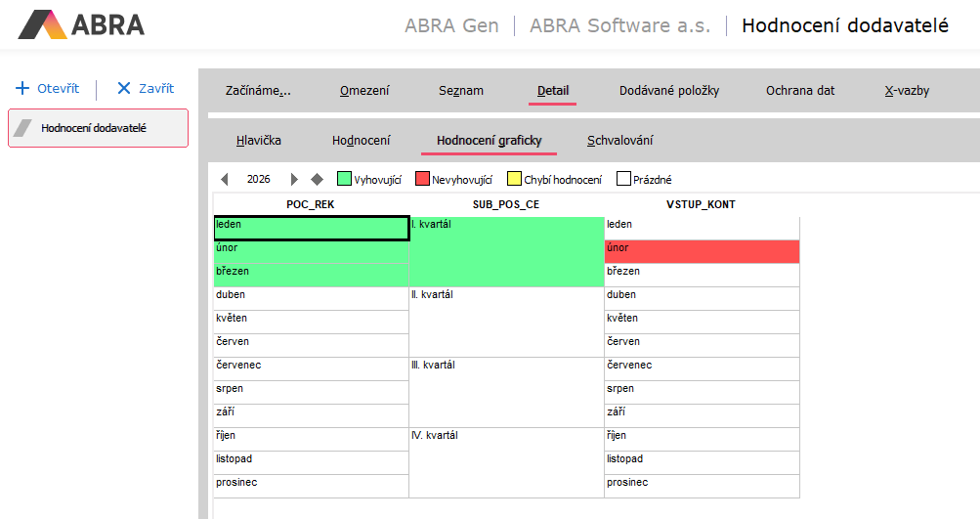Go to previous year with left arrow
Image resolution: width=980 pixels, height=519 pixels.
tap(225, 180)
